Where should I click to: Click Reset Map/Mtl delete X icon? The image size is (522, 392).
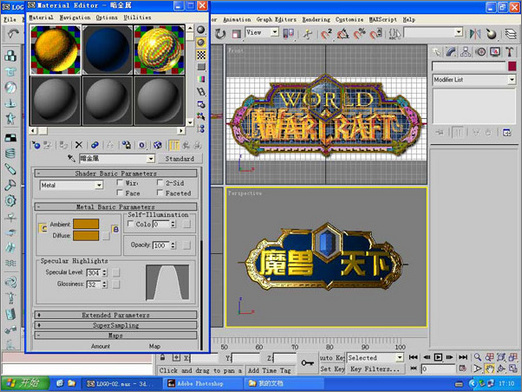79,145
